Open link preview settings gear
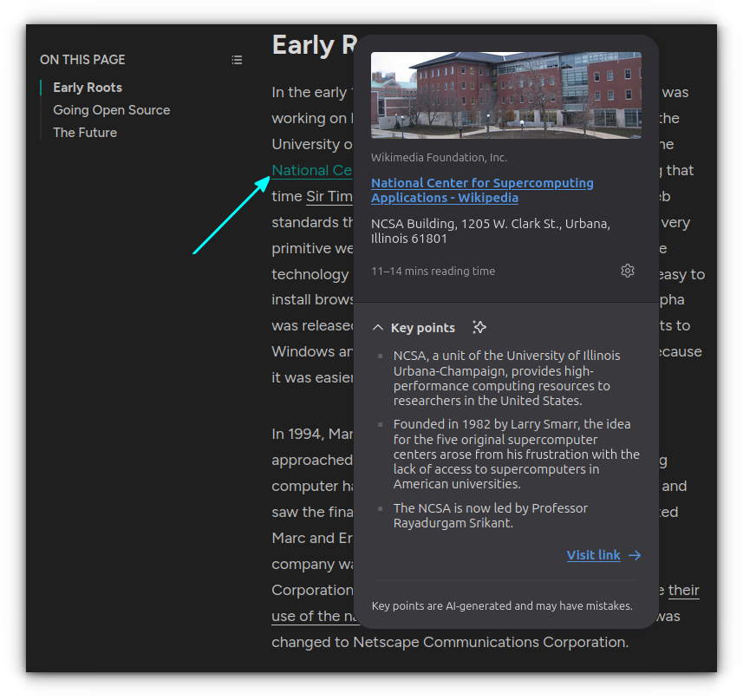The width and height of the screenshot is (743, 700). [628, 271]
